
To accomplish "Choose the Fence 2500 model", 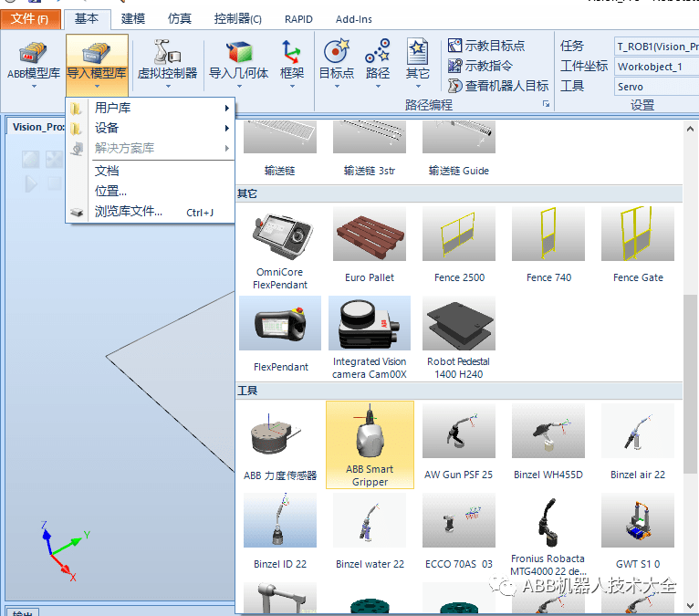I will (459, 245).
